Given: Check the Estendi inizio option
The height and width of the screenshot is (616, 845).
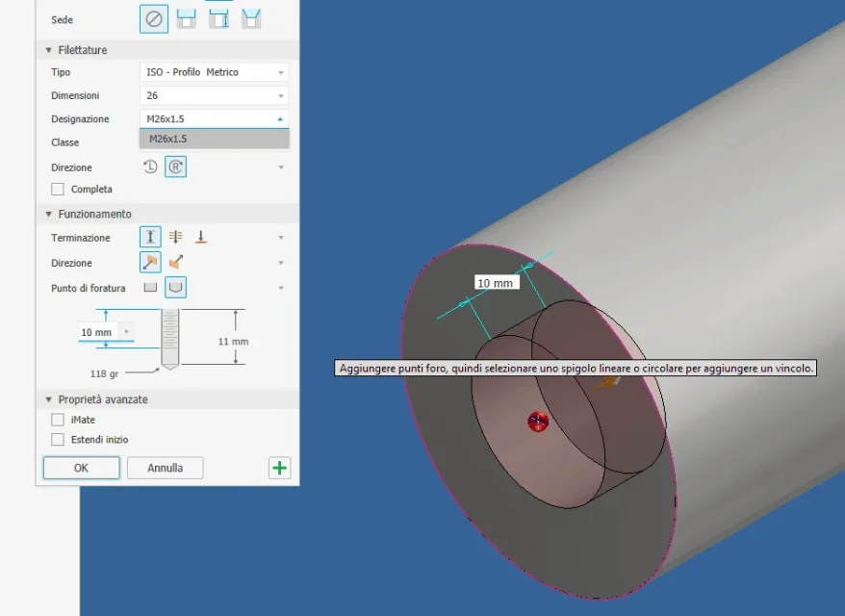Looking at the screenshot, I should [x=58, y=440].
